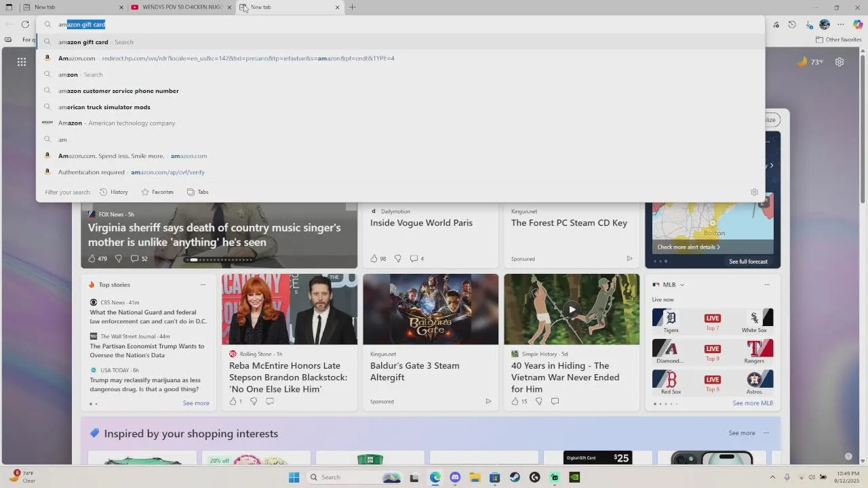
Task: Open the History toolbar icon
Action: click(x=792, y=24)
